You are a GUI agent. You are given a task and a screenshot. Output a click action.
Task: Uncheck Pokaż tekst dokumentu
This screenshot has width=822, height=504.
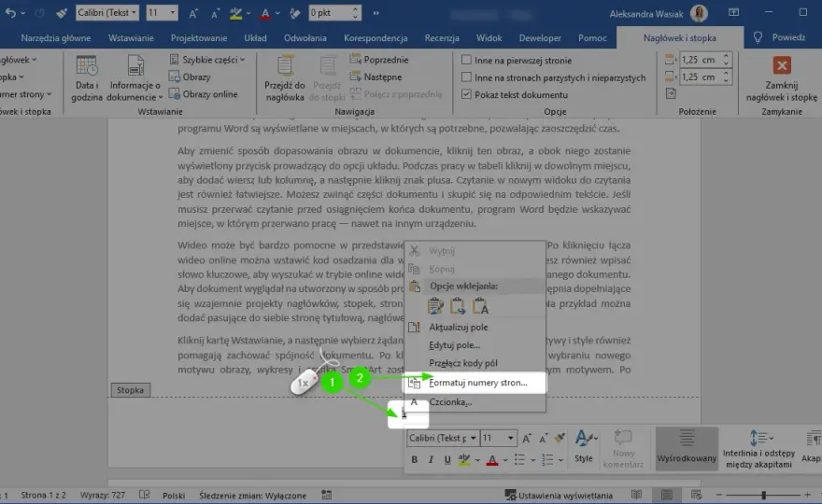click(x=466, y=94)
